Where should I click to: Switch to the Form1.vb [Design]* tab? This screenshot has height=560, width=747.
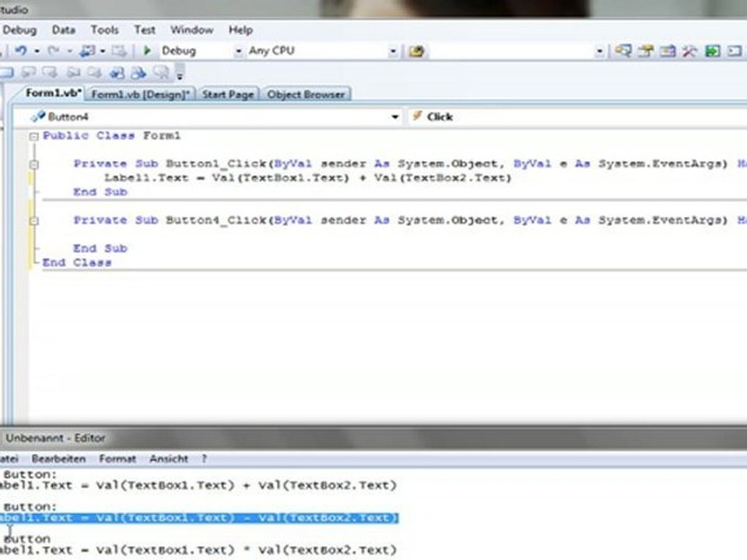point(140,94)
